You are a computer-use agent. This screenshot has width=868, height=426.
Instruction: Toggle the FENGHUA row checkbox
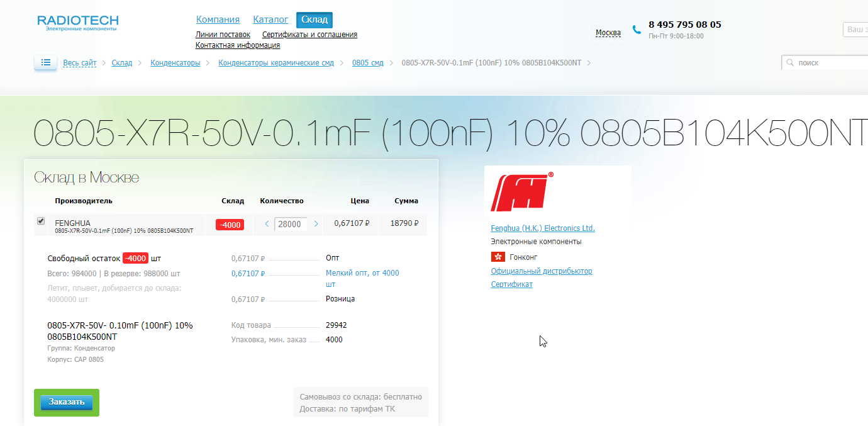point(41,221)
